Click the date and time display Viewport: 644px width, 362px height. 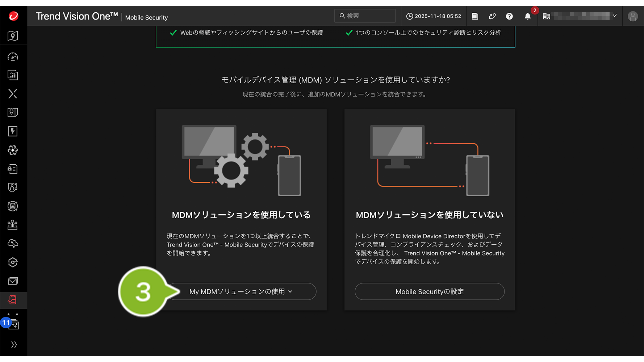(434, 16)
